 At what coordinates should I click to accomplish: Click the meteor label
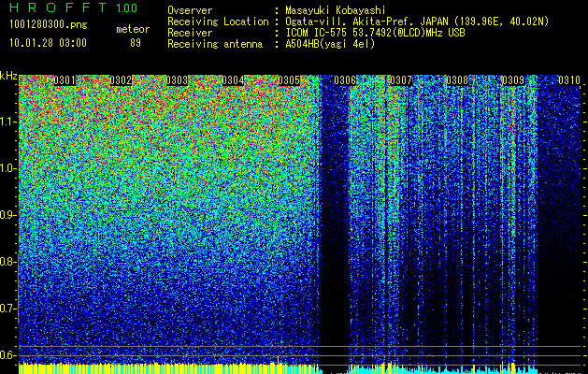133,29
